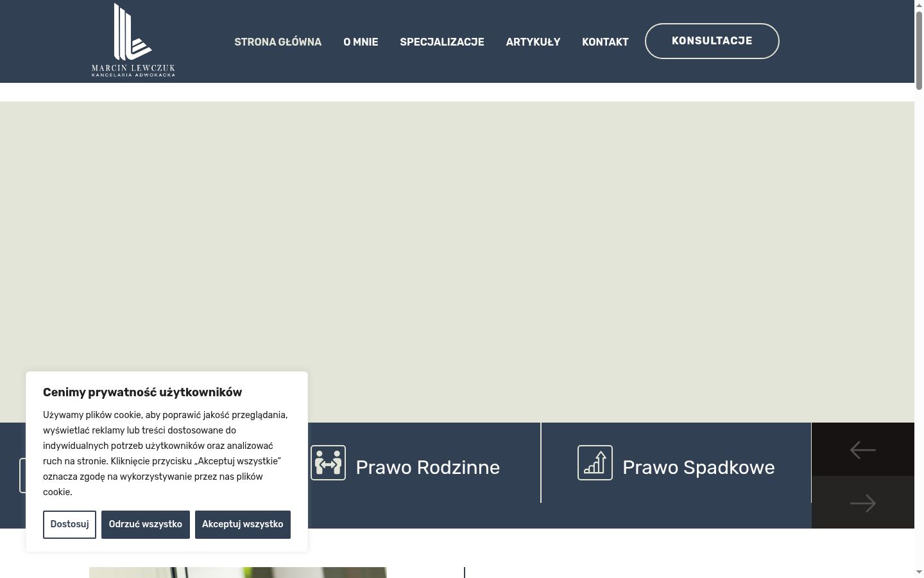The width and height of the screenshot is (924, 578).
Task: Click the previous slide left arrow
Action: click(x=863, y=450)
